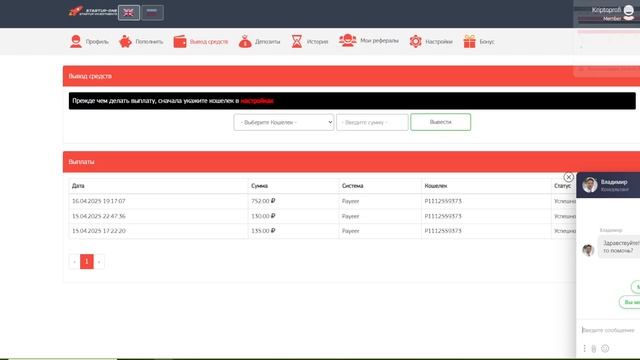The image size is (640, 360).
Task: Click the Kriptoprofi username
Action: 606,10
